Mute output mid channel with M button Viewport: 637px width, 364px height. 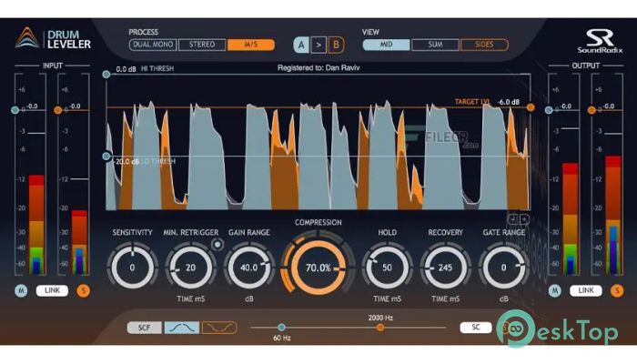coord(554,290)
